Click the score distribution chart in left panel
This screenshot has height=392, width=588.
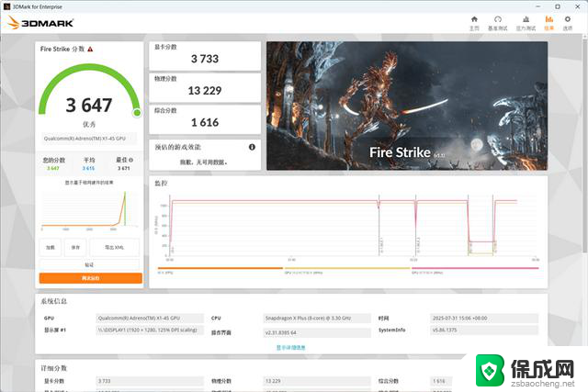click(89, 208)
